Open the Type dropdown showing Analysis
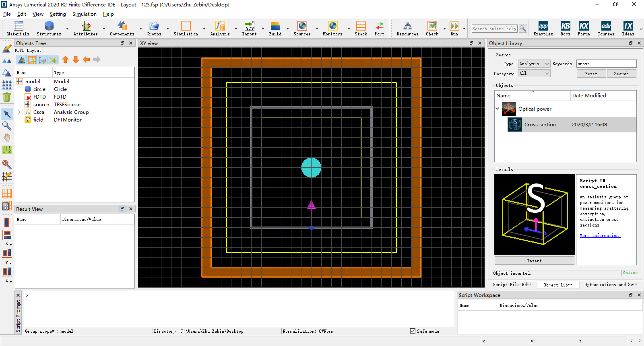 pos(534,64)
